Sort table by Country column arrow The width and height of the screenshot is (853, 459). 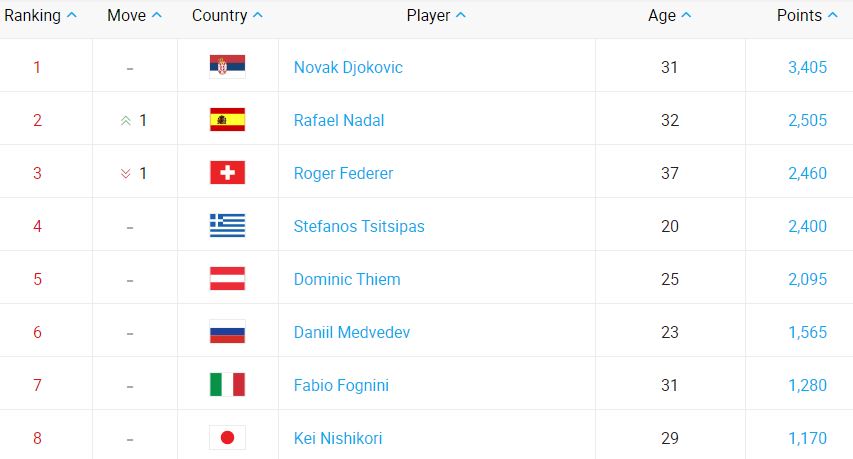pos(258,15)
